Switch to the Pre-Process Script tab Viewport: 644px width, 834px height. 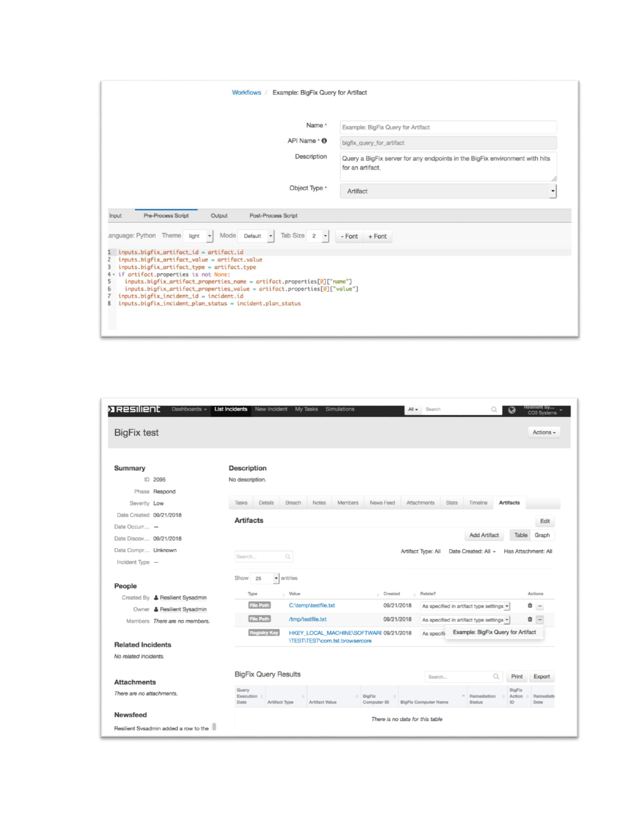coord(166,215)
